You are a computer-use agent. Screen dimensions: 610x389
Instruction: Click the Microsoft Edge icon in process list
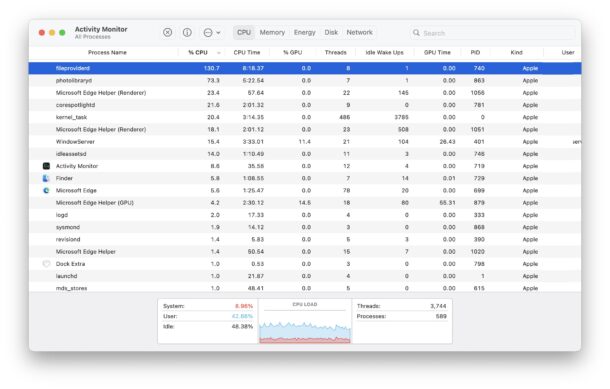[x=46, y=191]
